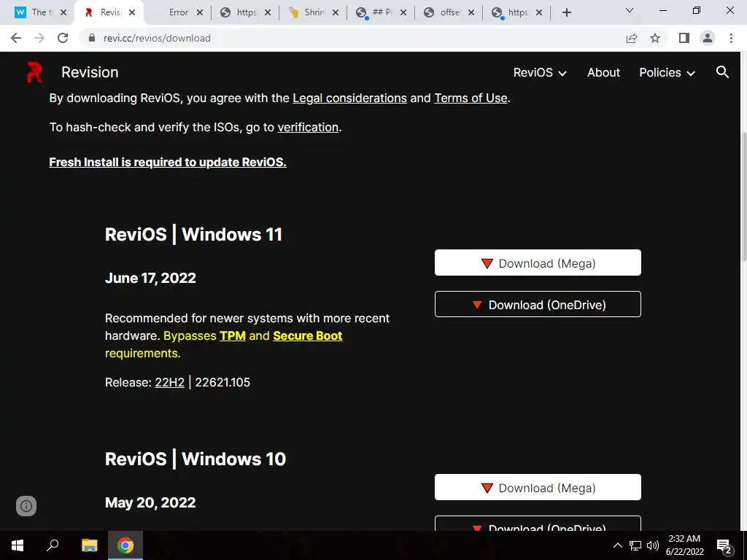
Task: Click the red Revision logo icon
Action: [34, 72]
